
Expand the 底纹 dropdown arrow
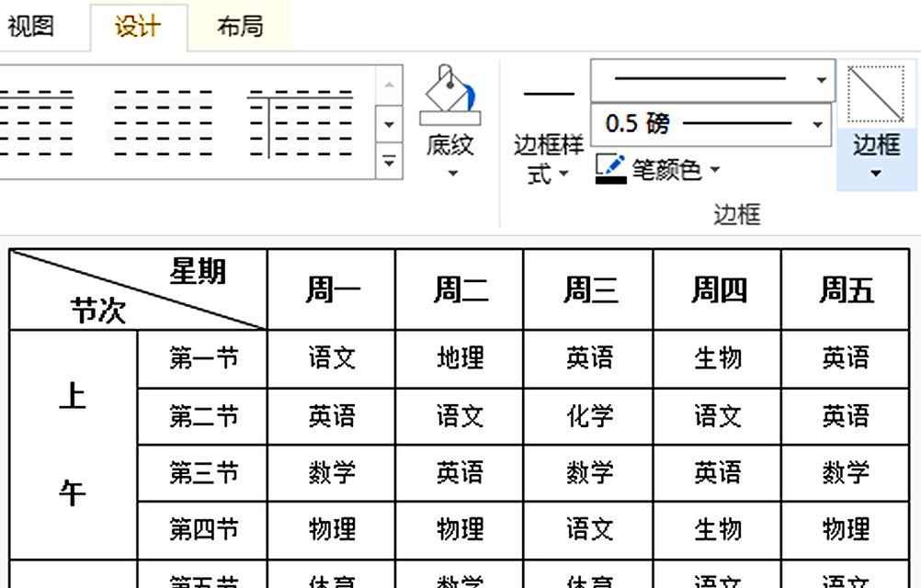coord(452,173)
